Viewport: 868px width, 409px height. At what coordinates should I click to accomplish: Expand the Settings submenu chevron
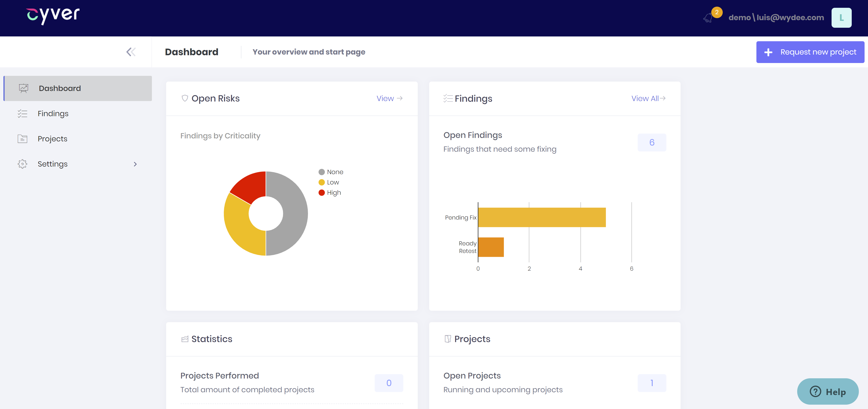pyautogui.click(x=135, y=164)
